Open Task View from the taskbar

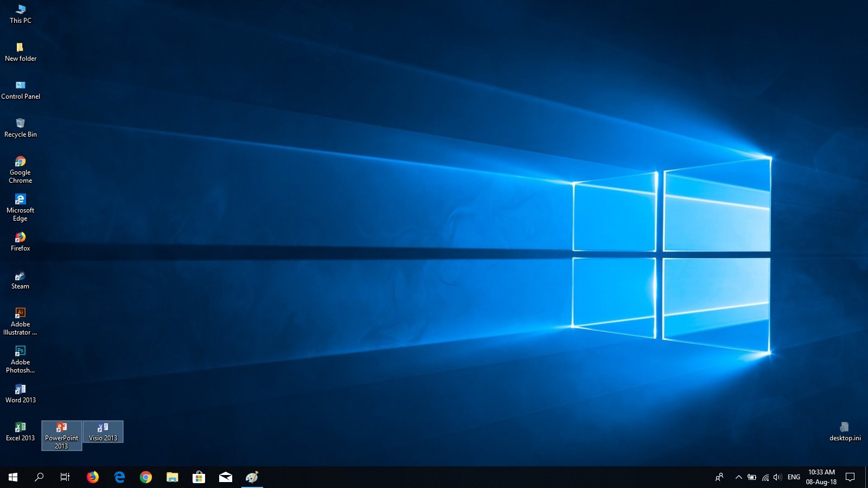[x=65, y=477]
